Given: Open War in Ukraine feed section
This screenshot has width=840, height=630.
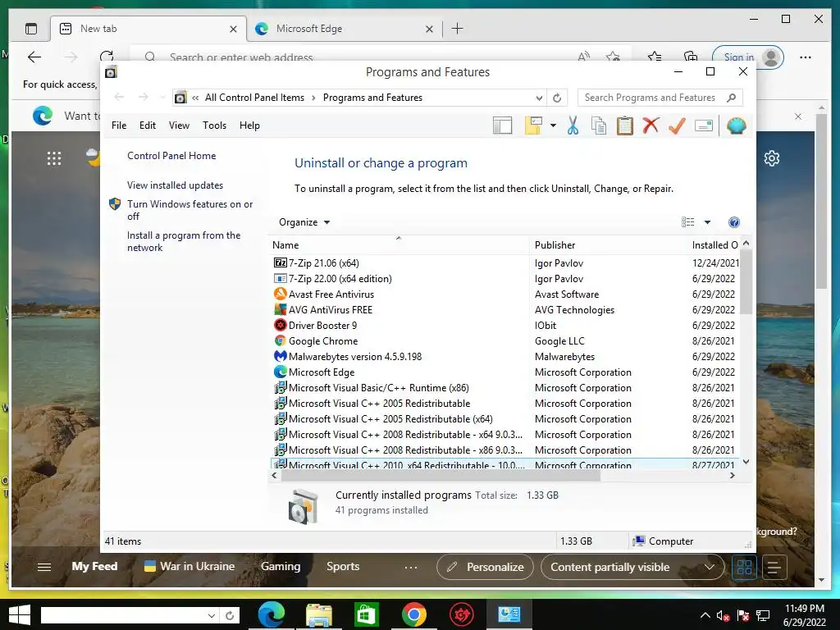Looking at the screenshot, I should 189,566.
